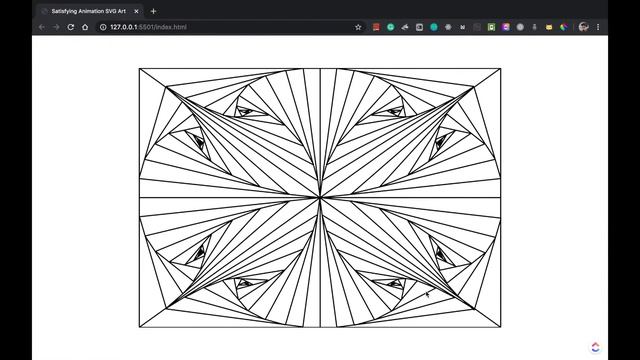Image resolution: width=640 pixels, height=360 pixels.
Task: Open the purple gradient extension
Action: pyautogui.click(x=506, y=27)
